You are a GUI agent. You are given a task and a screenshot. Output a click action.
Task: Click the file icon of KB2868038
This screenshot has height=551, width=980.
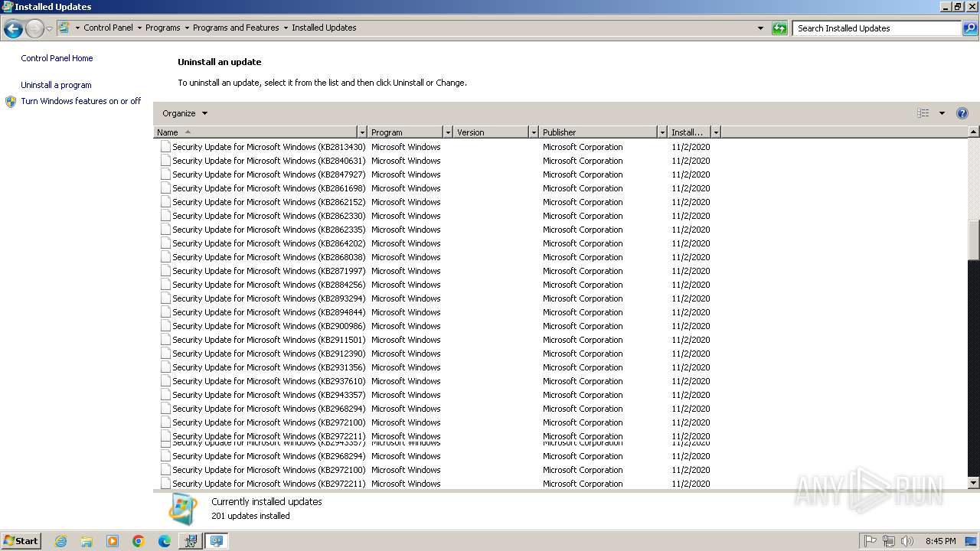click(165, 257)
